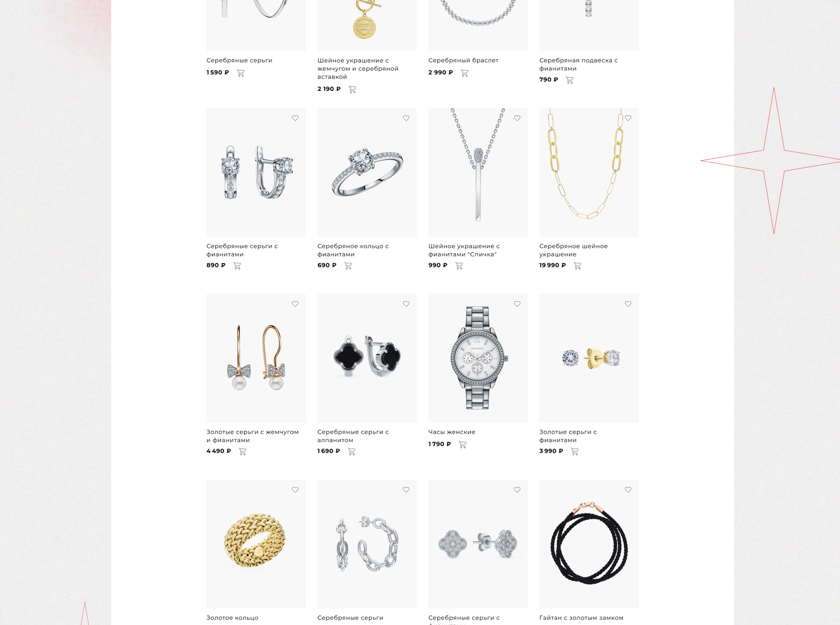Click cart icon next to 2 190 ₽ price
This screenshot has width=840, height=625.
(x=352, y=89)
